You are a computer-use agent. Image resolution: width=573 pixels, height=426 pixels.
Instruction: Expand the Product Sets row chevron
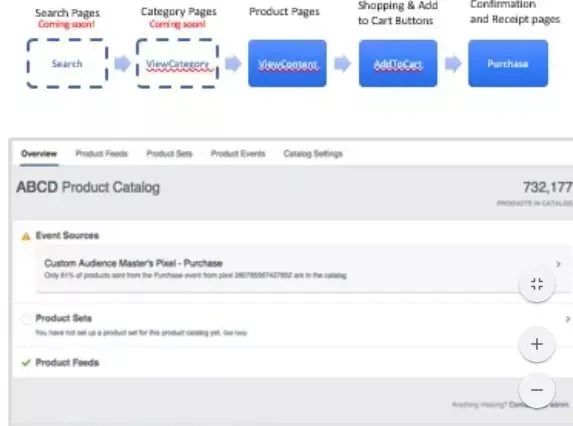point(568,319)
